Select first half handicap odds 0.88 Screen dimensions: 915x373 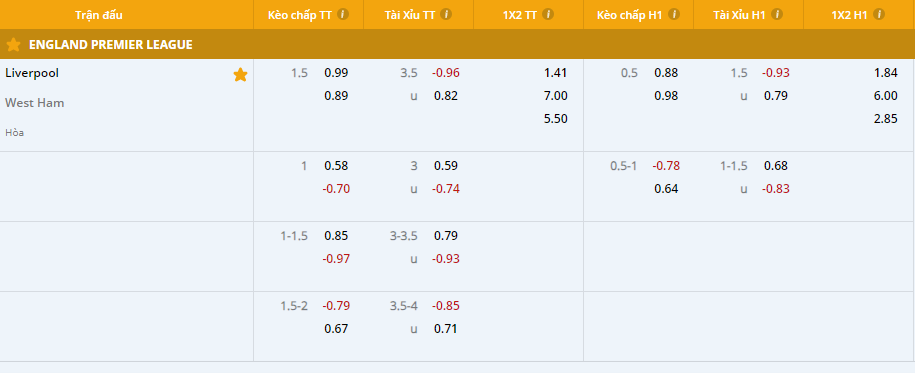point(666,73)
